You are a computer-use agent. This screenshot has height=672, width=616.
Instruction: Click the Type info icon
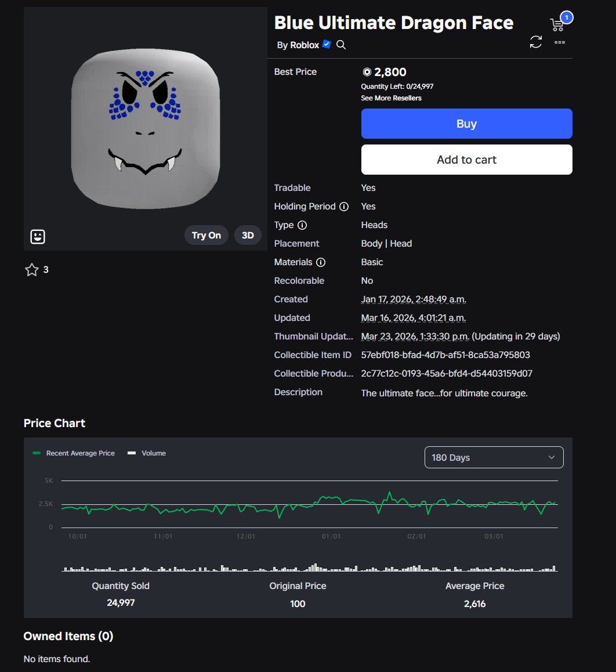[301, 225]
